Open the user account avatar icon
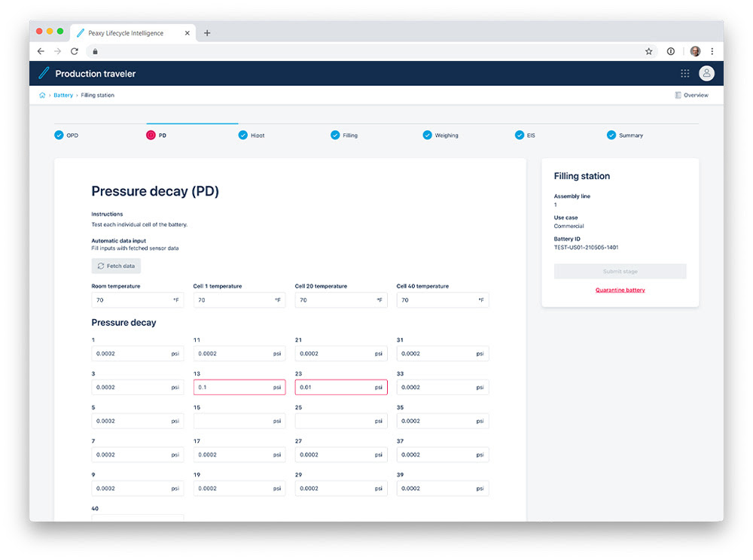 [x=706, y=74]
